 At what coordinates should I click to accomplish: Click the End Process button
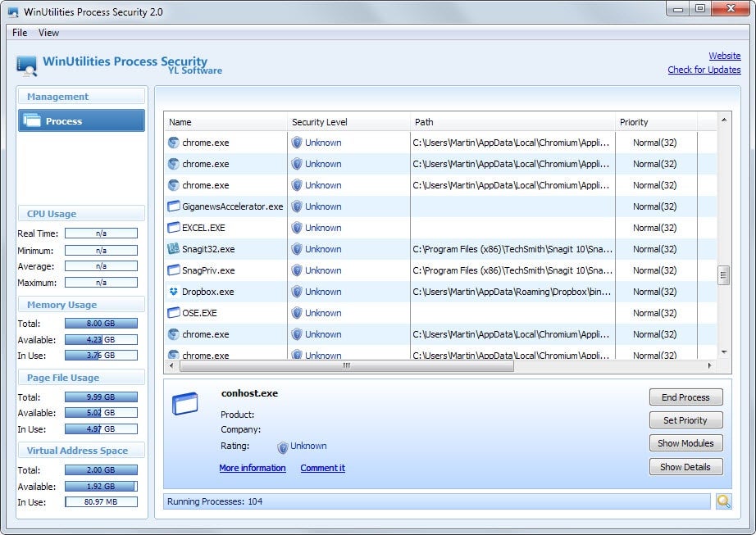(685, 397)
